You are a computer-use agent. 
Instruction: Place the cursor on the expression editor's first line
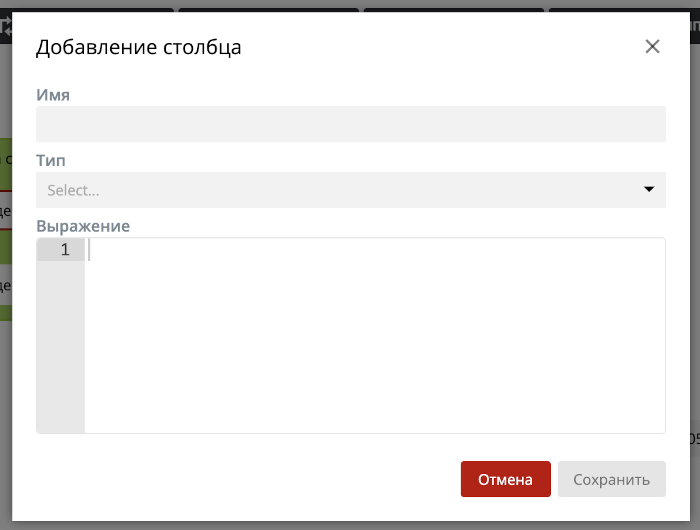[375, 250]
